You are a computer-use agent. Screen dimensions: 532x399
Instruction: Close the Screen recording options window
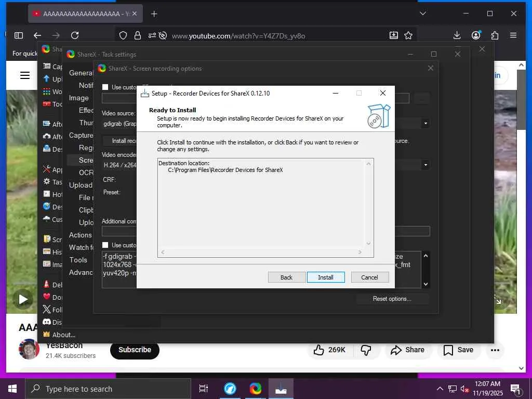(x=431, y=68)
